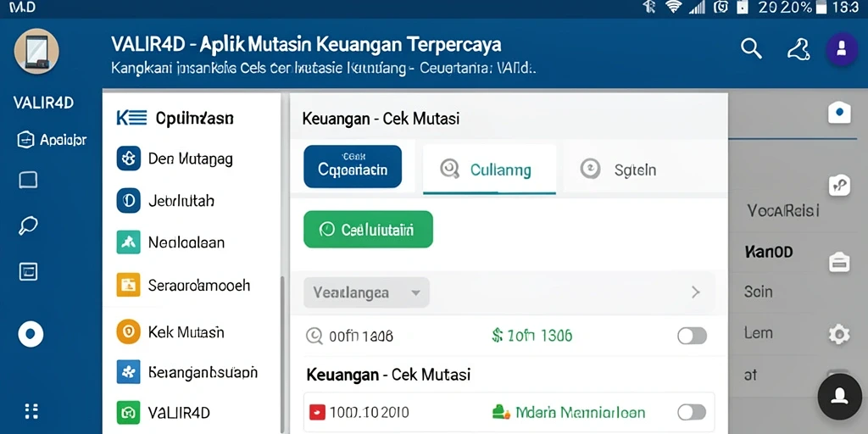Open the briefcase icon in right panel
Screen dimensions: 868x434
pyautogui.click(x=839, y=261)
